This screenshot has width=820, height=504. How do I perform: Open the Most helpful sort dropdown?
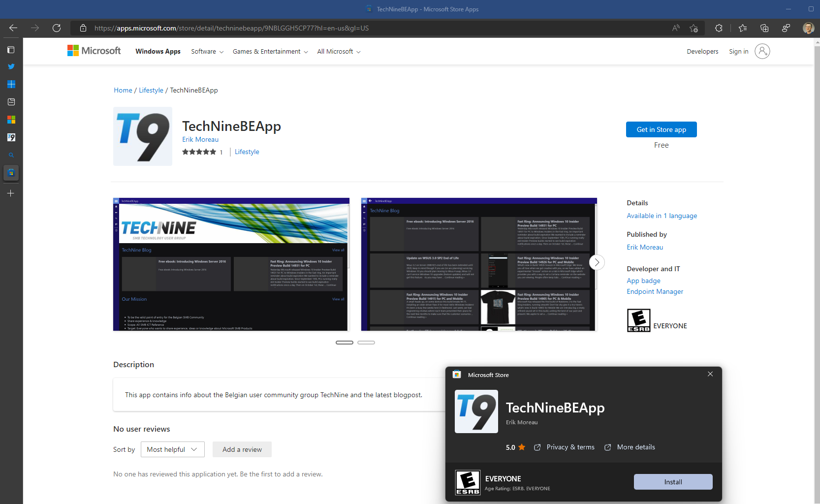172,449
